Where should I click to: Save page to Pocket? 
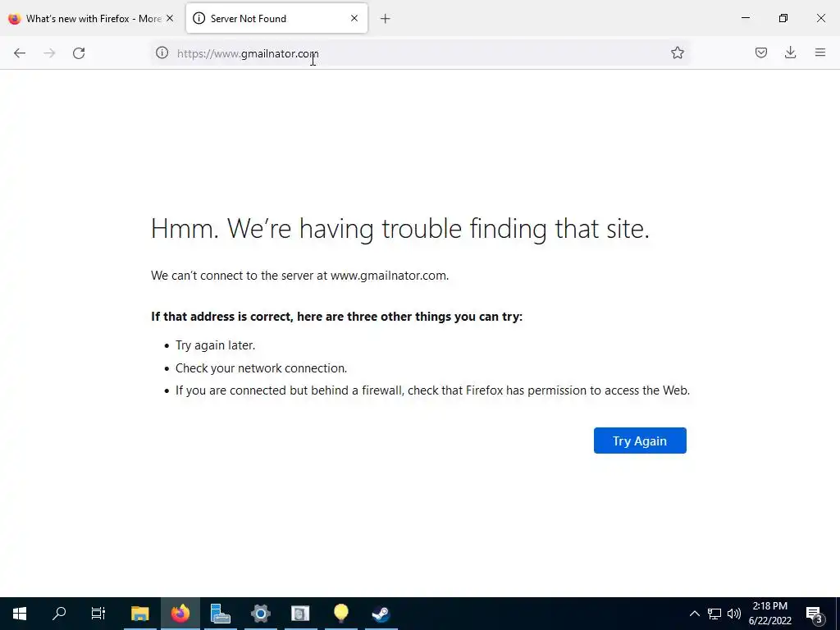(x=760, y=52)
